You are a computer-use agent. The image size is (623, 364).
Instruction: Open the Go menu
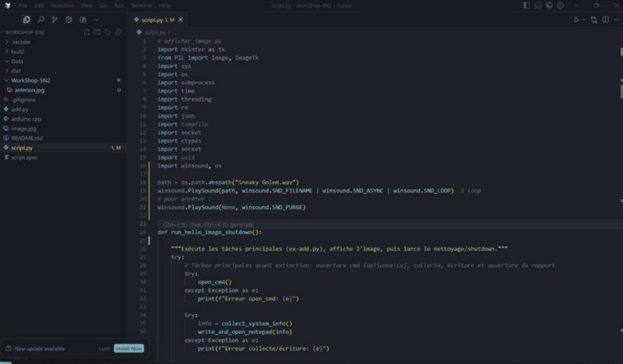103,6
